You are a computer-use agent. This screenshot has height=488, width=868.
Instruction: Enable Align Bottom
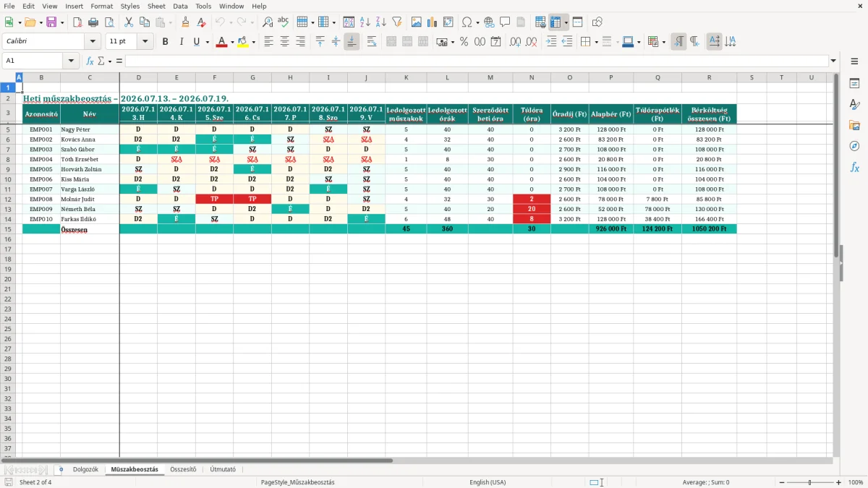352,42
